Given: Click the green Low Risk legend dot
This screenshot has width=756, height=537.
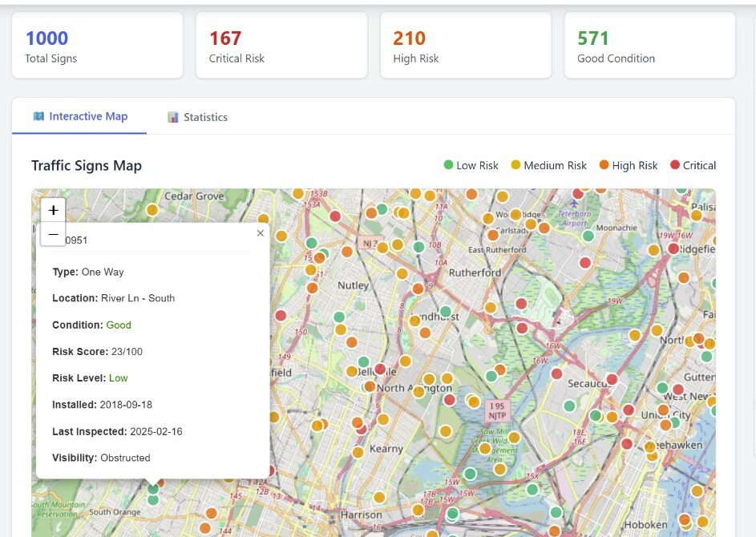Looking at the screenshot, I should (449, 165).
